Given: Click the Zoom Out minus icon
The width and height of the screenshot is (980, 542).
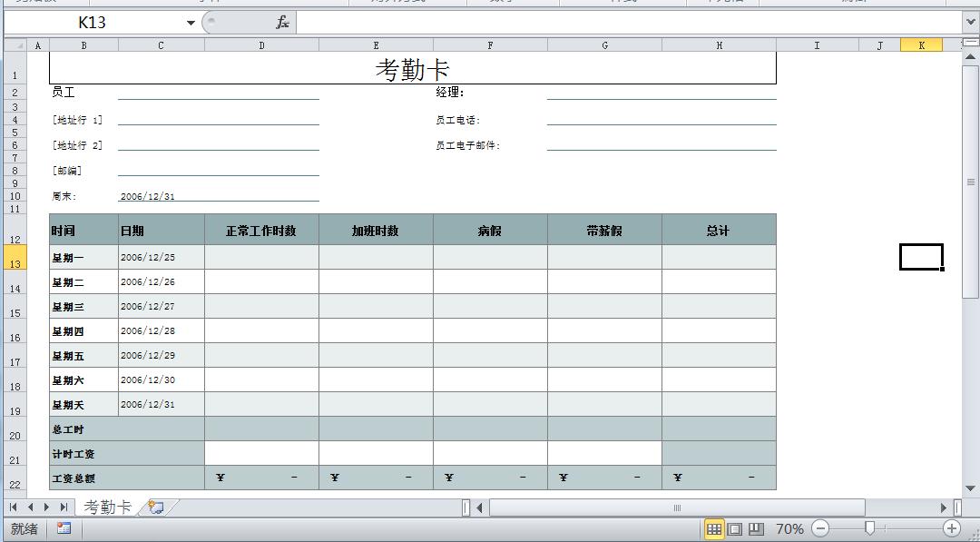Looking at the screenshot, I should (x=819, y=528).
